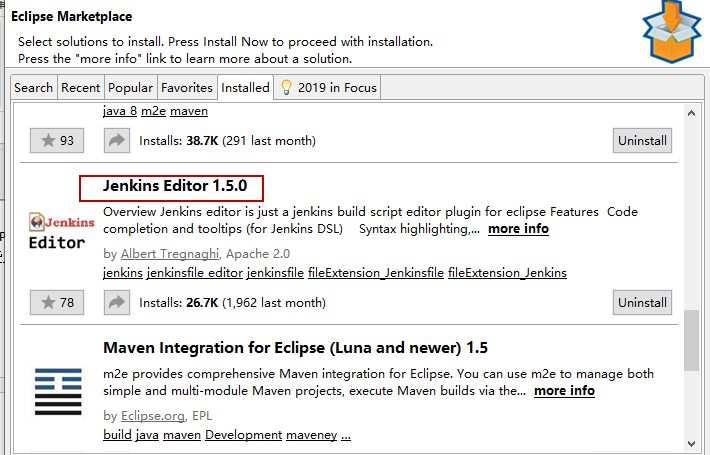The image size is (710, 455).
Task: Click the jenkinsfile editor tag link
Action: click(x=194, y=273)
